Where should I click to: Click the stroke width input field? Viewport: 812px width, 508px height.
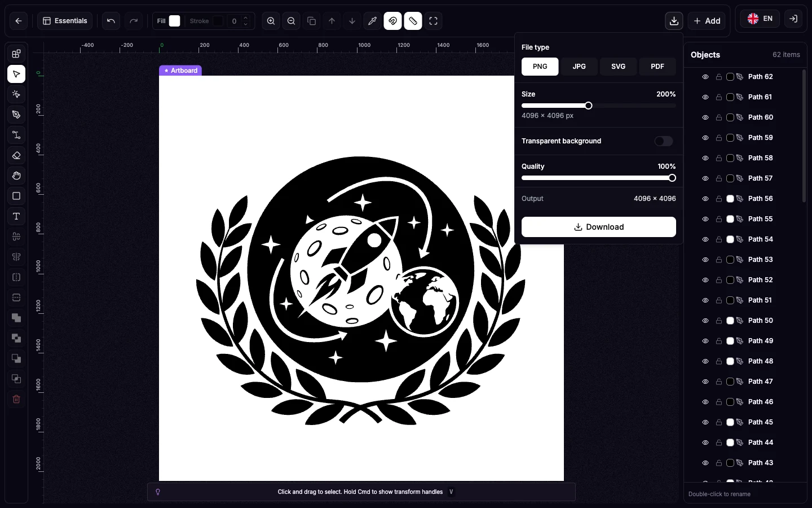[234, 21]
